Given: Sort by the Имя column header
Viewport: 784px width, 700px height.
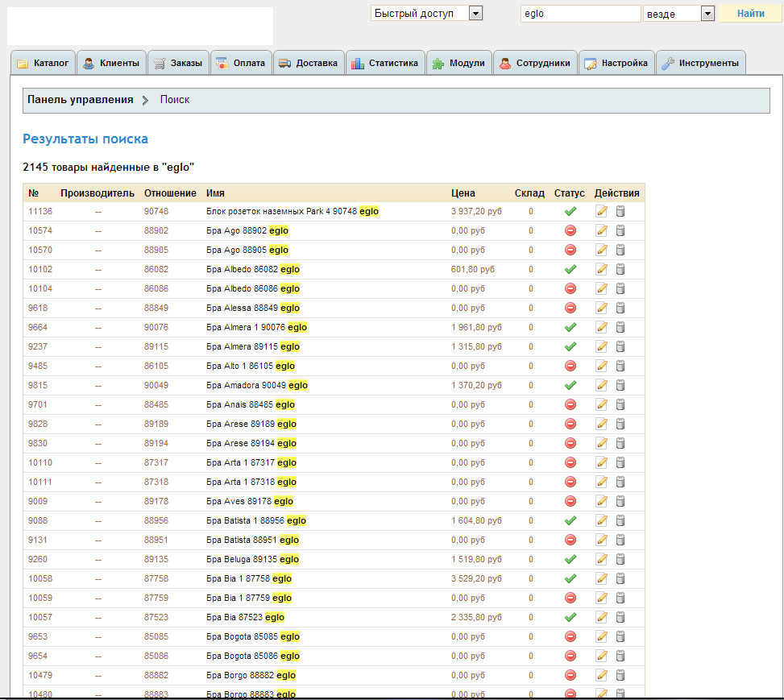Looking at the screenshot, I should coord(215,193).
